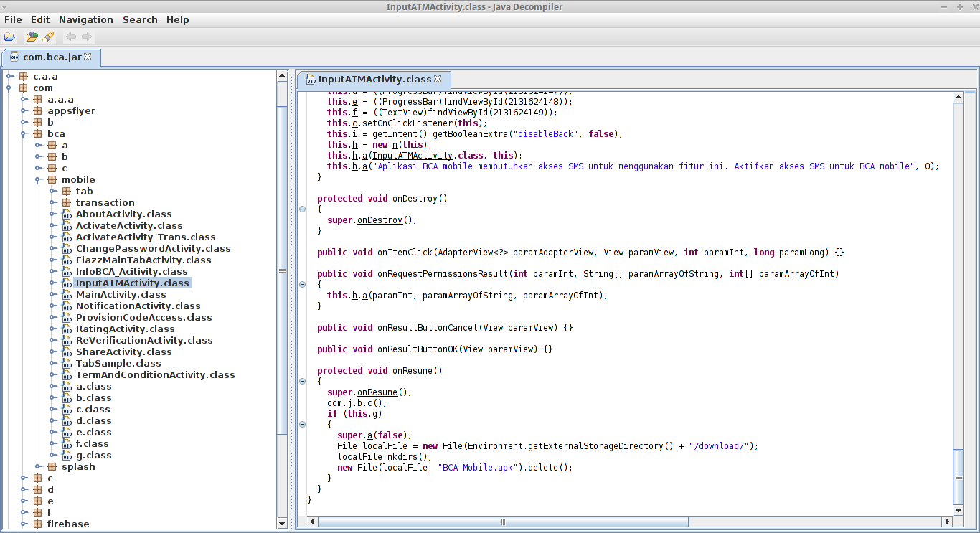
Task: Collapse the onDestroy method code fold
Action: click(x=302, y=209)
